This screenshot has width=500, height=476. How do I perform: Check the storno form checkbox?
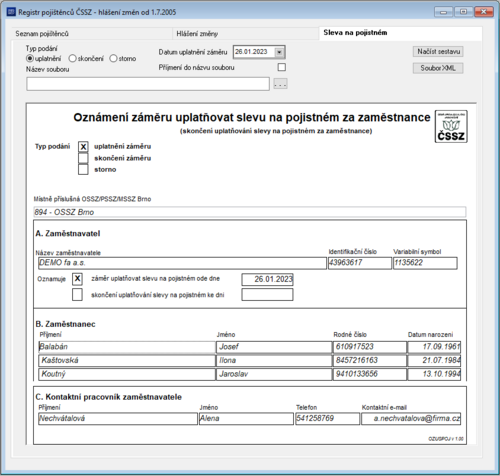(83, 169)
